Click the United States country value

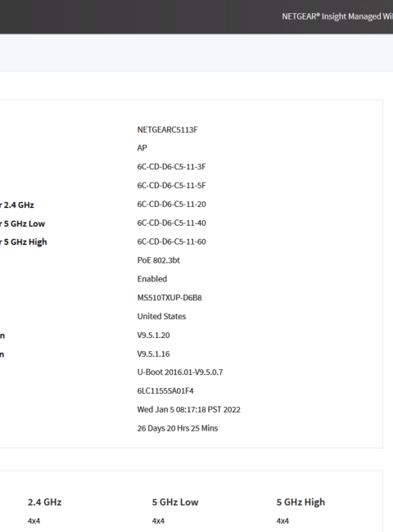(x=161, y=316)
